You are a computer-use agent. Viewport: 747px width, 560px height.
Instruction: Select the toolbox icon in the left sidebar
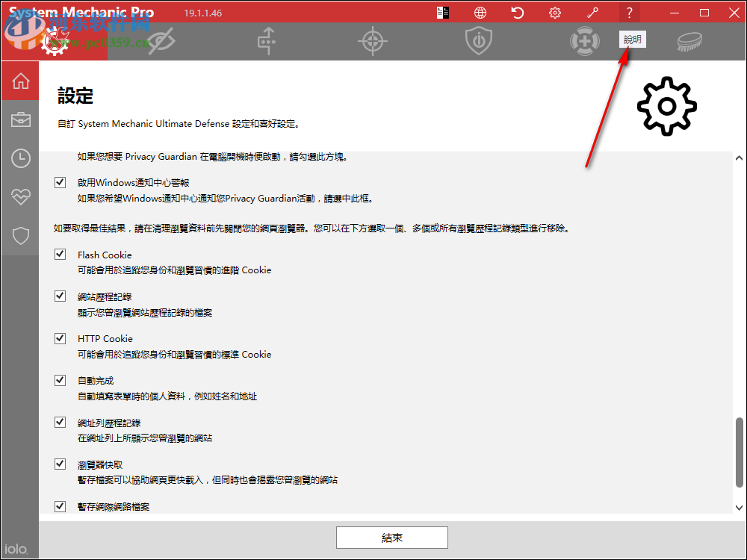[20, 119]
